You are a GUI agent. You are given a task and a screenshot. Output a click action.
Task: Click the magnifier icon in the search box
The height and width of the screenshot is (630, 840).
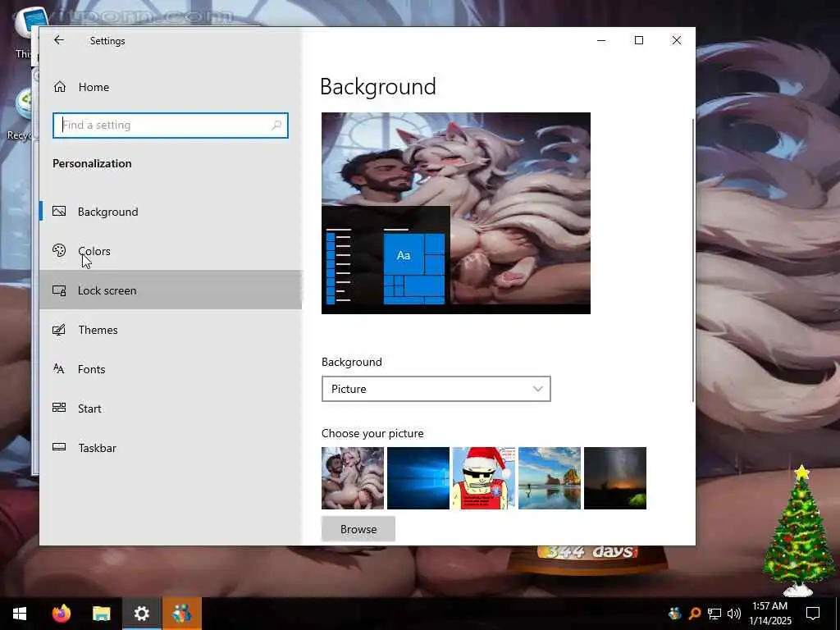click(276, 126)
